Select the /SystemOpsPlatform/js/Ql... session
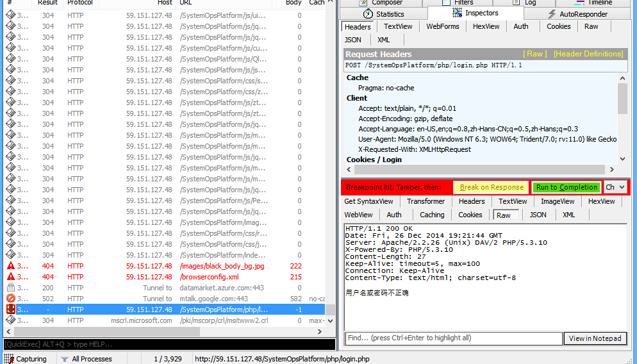637x364 pixels. pos(165,59)
